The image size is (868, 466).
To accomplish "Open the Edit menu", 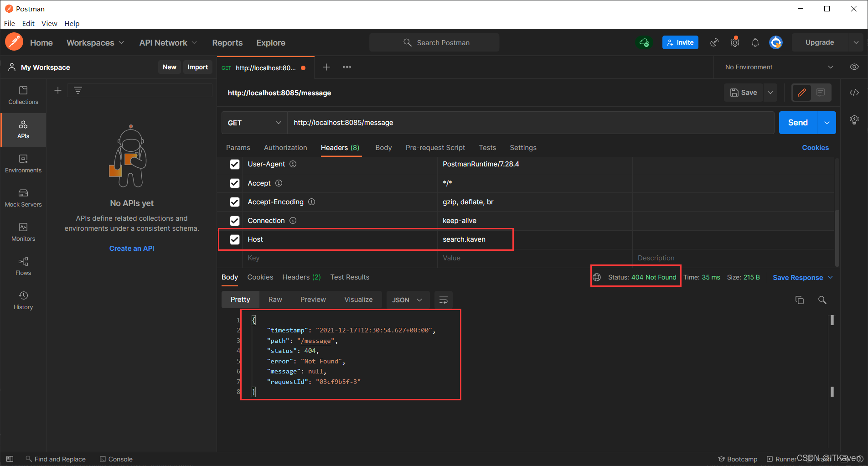I will tap(28, 23).
